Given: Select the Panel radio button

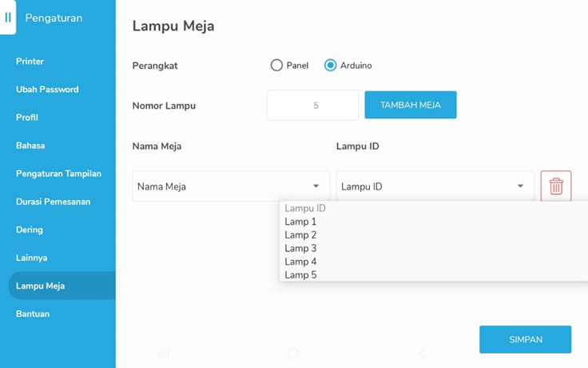Looking at the screenshot, I should point(276,66).
